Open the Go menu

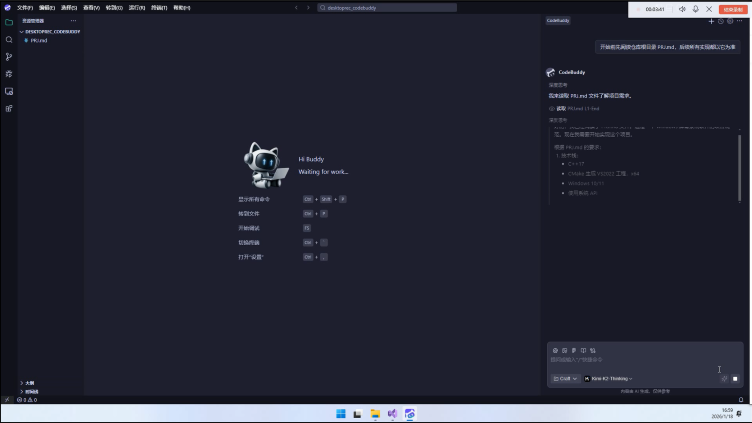tap(114, 8)
